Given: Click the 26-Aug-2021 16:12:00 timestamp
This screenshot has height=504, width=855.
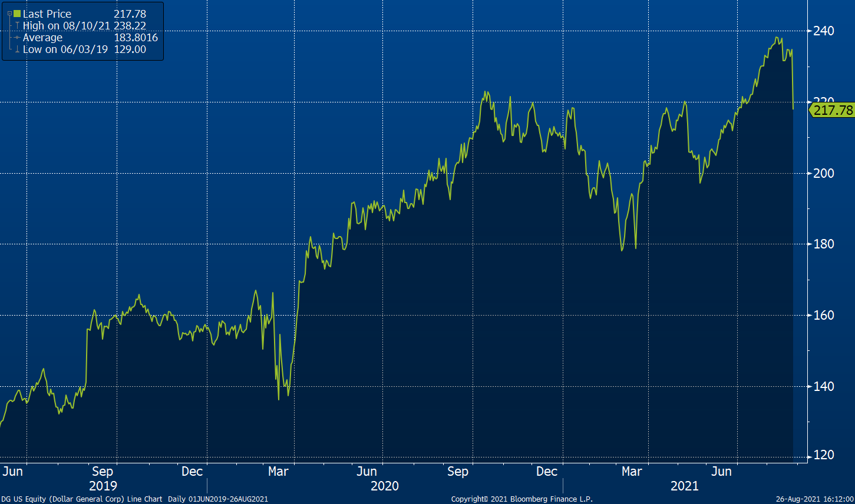Looking at the screenshot, I should point(814,499).
